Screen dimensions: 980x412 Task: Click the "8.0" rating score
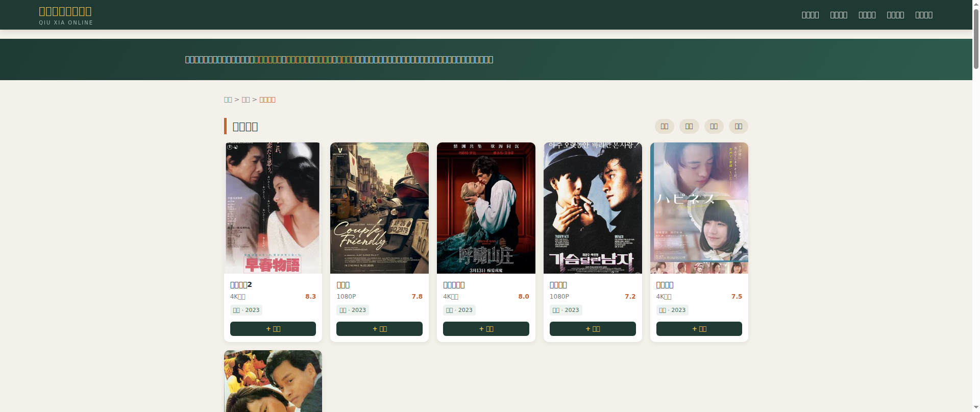click(x=524, y=297)
